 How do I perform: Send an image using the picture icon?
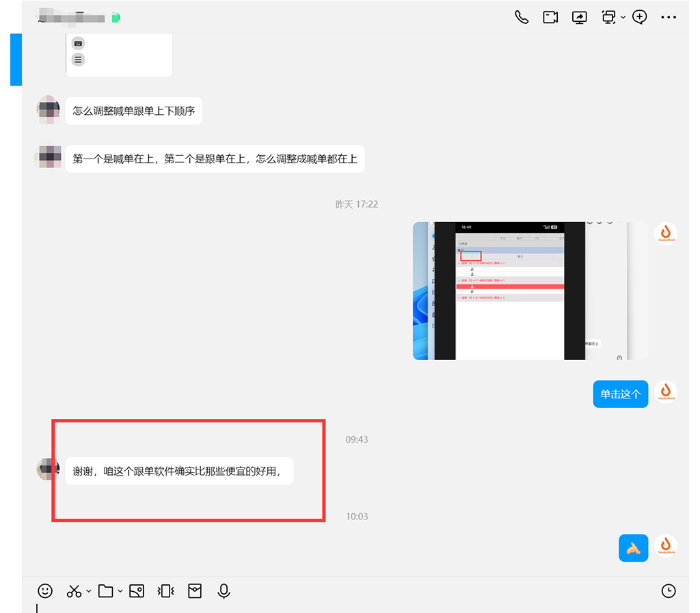(136, 590)
